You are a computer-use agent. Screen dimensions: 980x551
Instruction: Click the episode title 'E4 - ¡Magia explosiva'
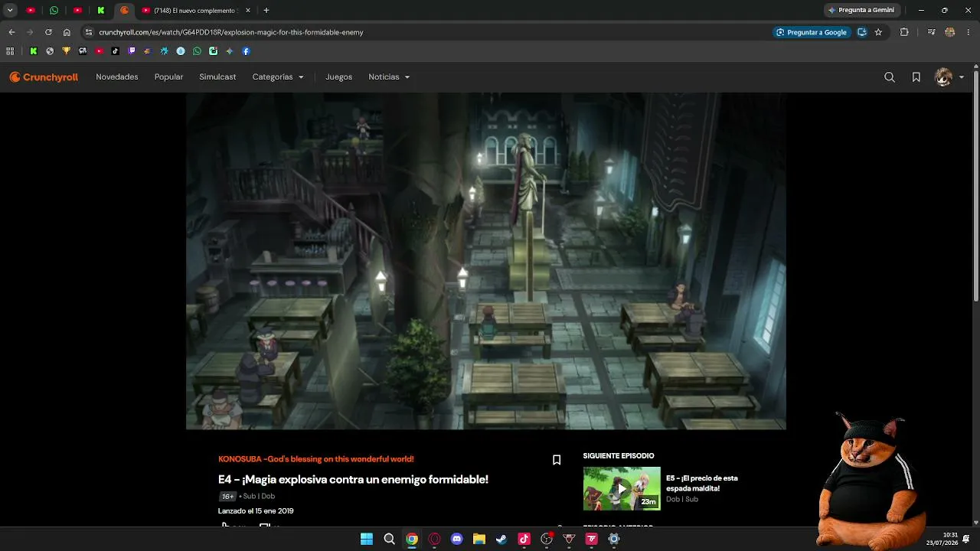[x=353, y=480]
